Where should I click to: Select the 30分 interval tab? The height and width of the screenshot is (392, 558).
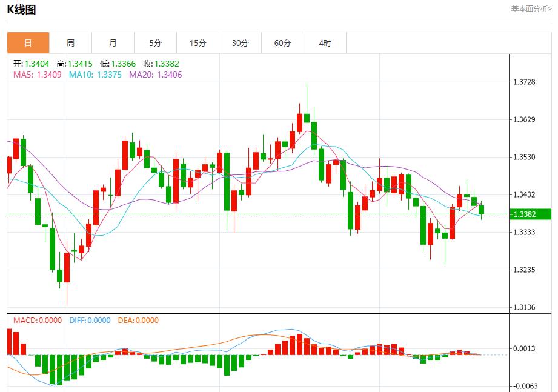coord(240,42)
